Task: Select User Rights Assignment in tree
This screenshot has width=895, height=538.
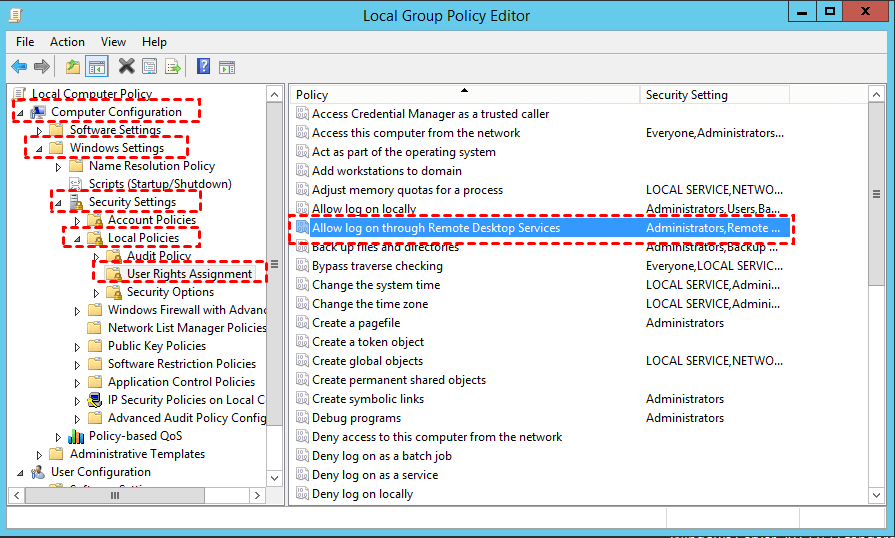Action: pos(189,274)
